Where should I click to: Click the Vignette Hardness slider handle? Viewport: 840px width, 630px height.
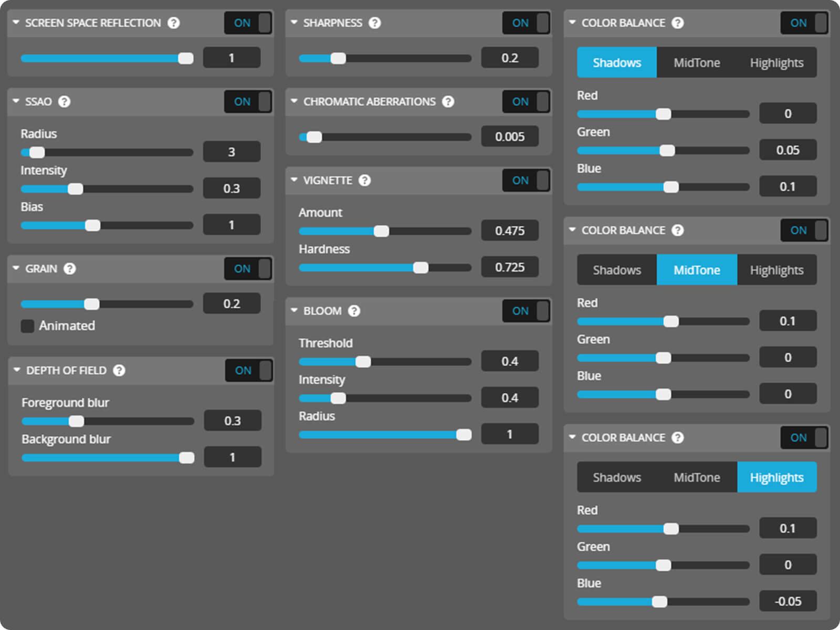click(x=421, y=268)
